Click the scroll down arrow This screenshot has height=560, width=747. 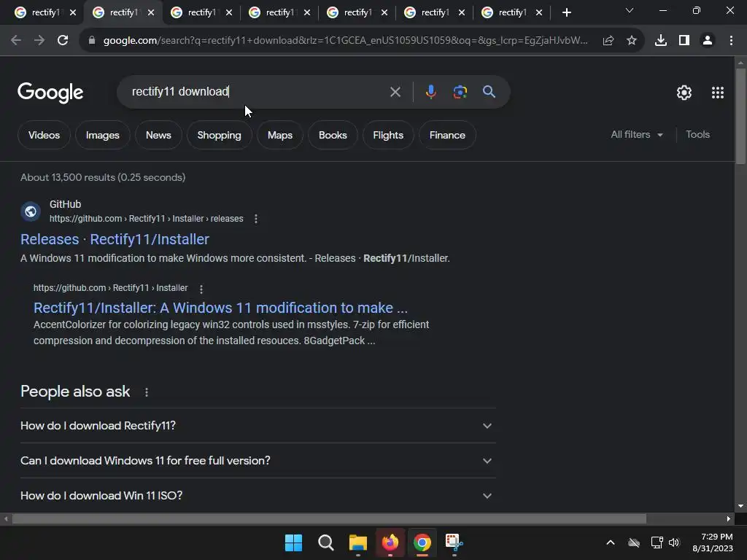(x=740, y=506)
